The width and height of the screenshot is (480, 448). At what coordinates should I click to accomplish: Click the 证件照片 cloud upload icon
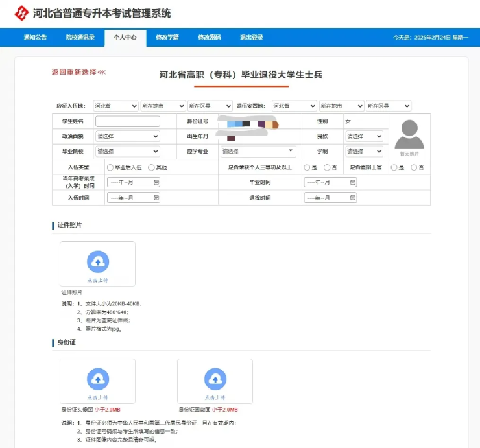coord(97,261)
